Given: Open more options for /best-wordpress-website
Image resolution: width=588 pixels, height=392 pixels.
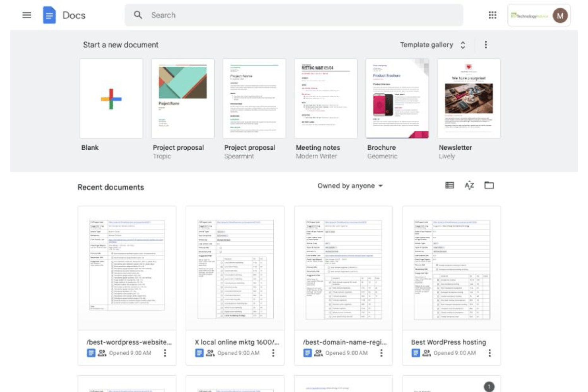Looking at the screenshot, I should (x=165, y=353).
